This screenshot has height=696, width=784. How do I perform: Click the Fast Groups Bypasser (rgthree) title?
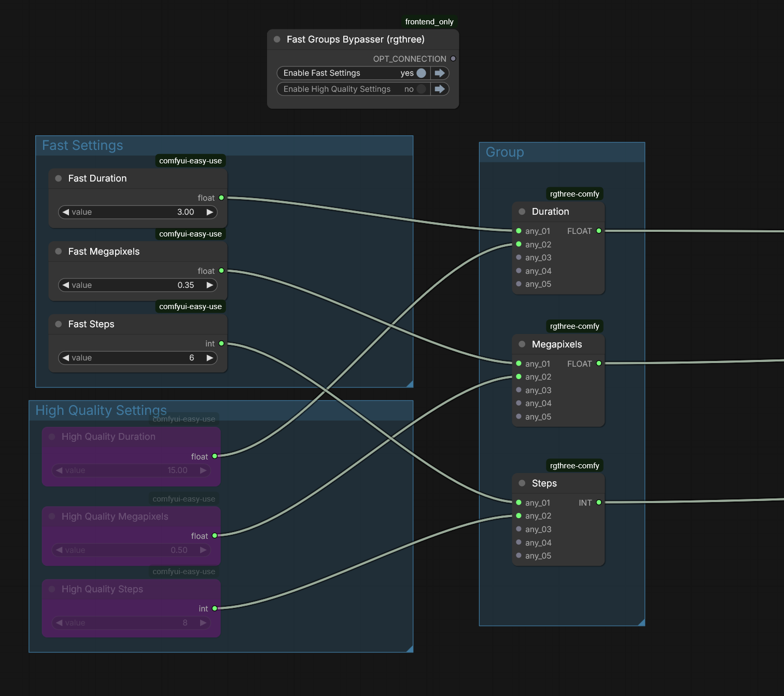[356, 39]
